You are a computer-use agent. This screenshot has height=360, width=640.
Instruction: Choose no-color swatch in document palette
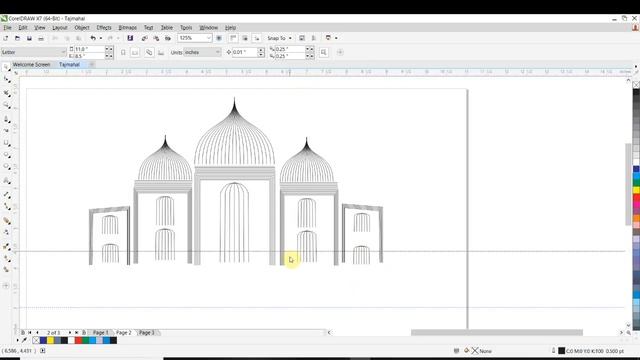[x=36, y=340]
